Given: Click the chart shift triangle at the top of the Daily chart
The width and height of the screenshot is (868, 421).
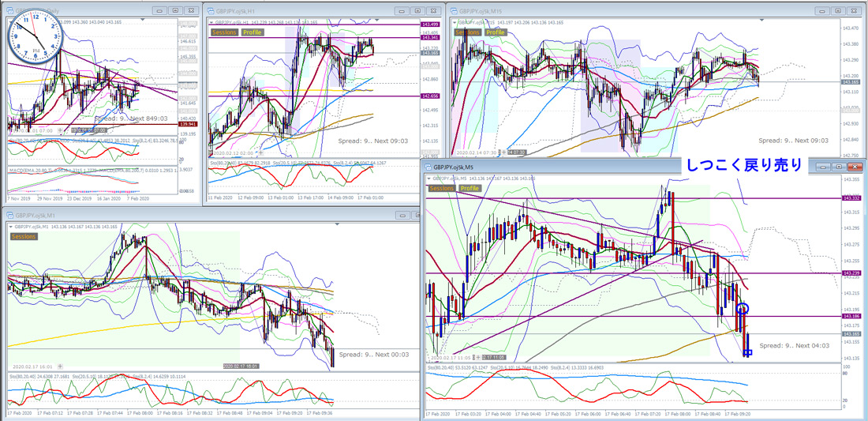Looking at the screenshot, I should pyautogui.click(x=144, y=19).
